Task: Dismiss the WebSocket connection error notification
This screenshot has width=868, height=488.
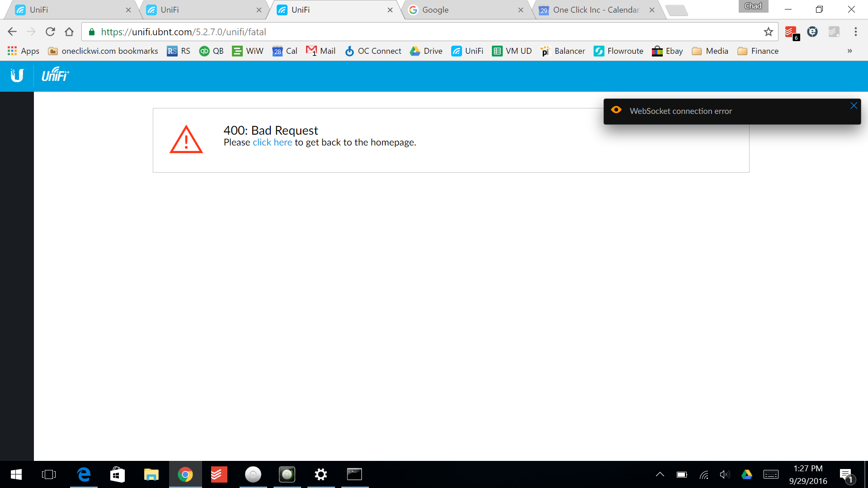Action: tap(854, 106)
